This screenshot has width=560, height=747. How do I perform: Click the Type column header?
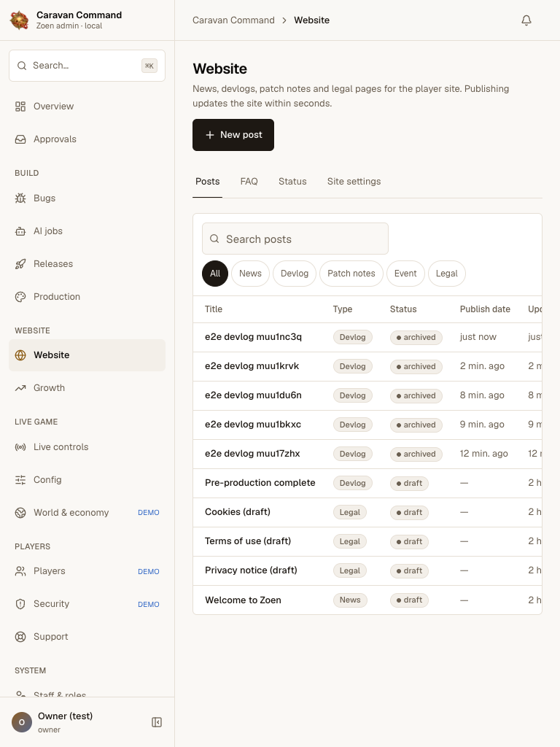click(343, 309)
